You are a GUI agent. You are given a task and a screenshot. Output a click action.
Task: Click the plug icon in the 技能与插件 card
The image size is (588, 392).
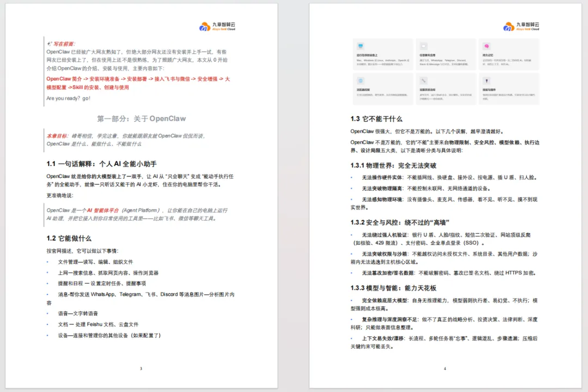tap(486, 81)
